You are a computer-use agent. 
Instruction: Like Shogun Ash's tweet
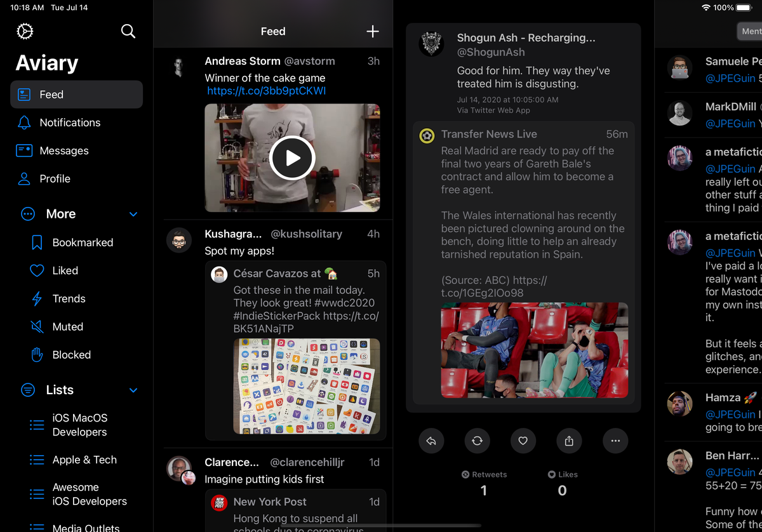523,441
